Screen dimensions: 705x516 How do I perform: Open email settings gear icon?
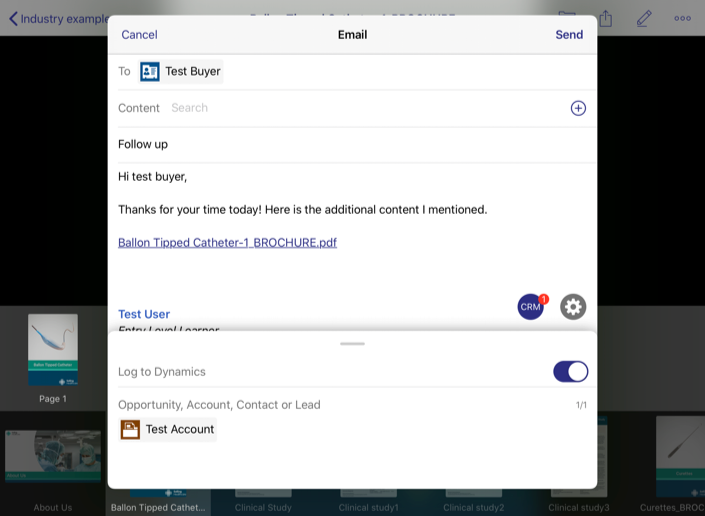click(573, 307)
